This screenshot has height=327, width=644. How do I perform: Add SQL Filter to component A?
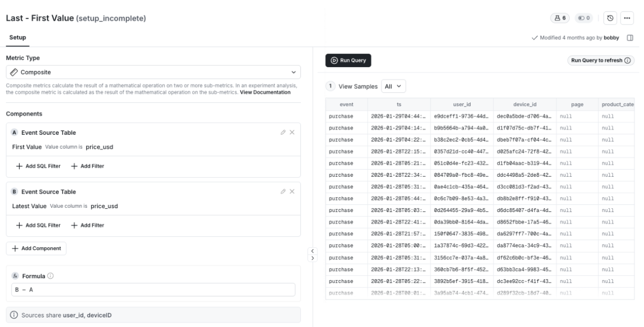click(x=38, y=166)
